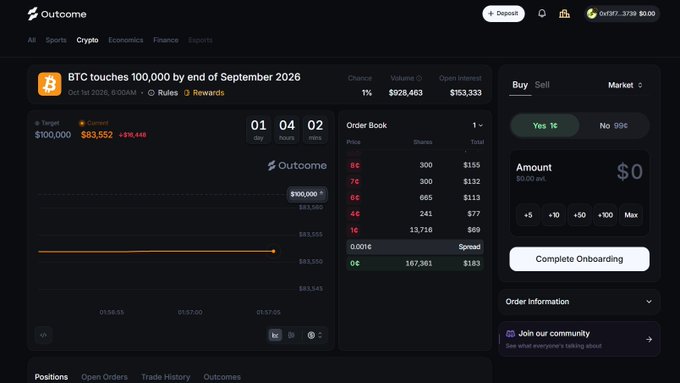The width and height of the screenshot is (680, 383).
Task: Click the Max amount button
Action: tap(631, 215)
